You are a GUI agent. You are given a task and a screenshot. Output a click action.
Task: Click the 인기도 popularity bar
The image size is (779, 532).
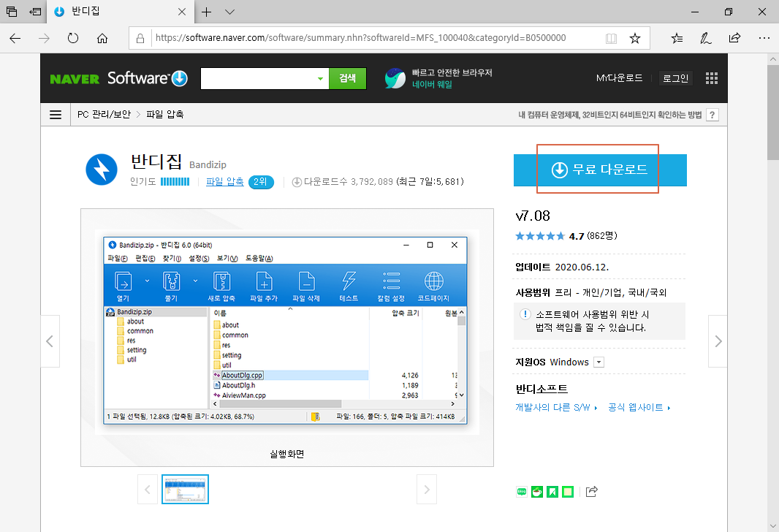click(x=175, y=182)
